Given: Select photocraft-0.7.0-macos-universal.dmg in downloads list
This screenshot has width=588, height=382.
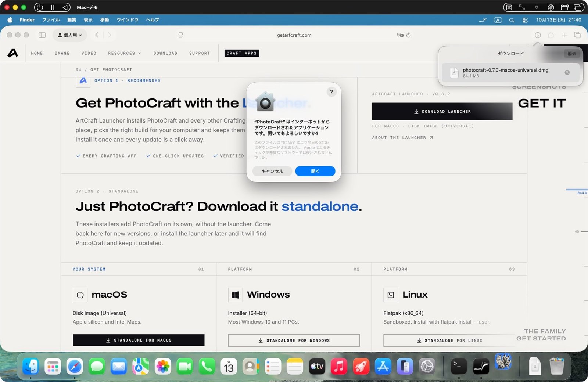Looking at the screenshot, I should [x=510, y=72].
